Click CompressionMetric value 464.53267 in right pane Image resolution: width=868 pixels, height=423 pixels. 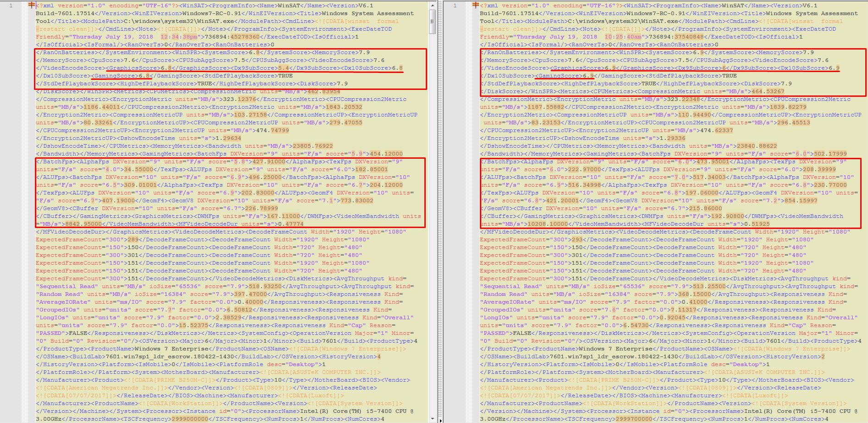coord(768,91)
